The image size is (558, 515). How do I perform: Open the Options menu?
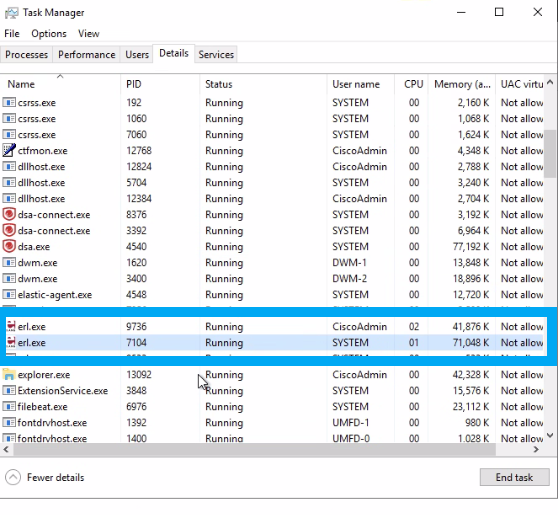49,33
